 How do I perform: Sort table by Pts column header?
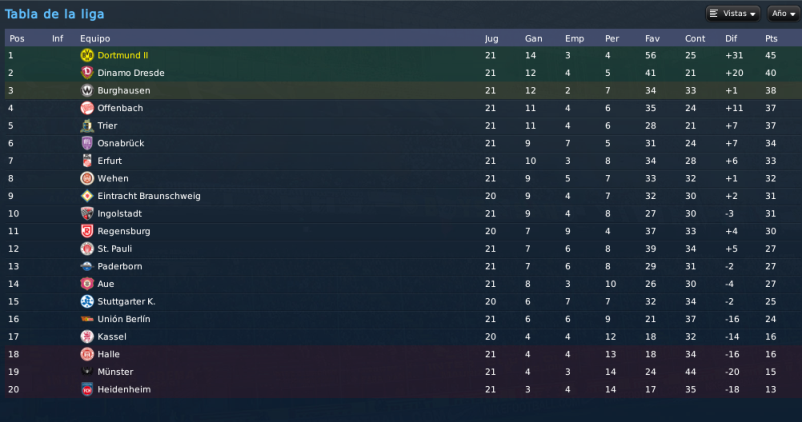coord(771,38)
